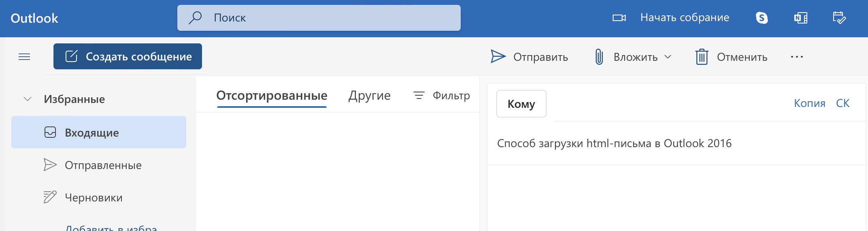This screenshot has height=231, width=868.
Task: Open the My Day calendar-check icon
Action: point(839,18)
